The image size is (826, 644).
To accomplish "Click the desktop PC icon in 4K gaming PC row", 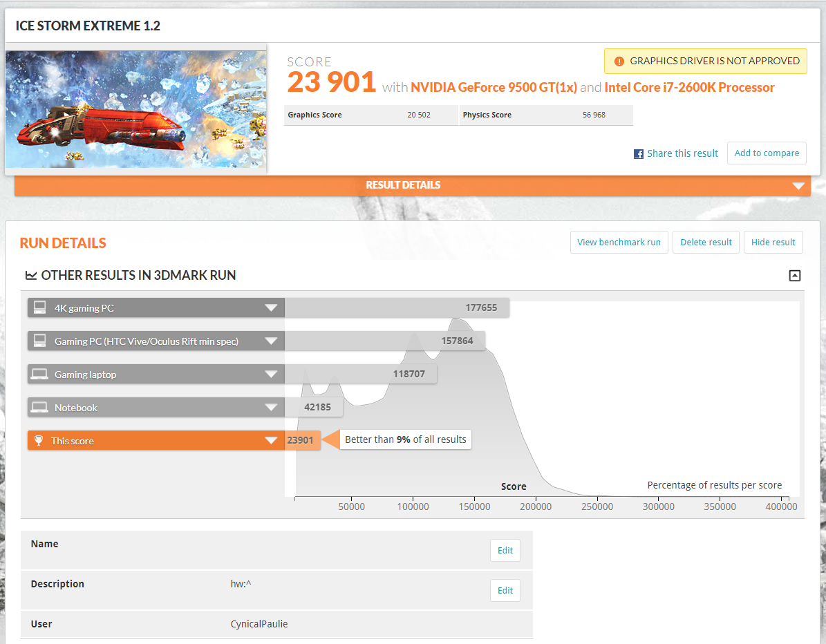I will 39,307.
